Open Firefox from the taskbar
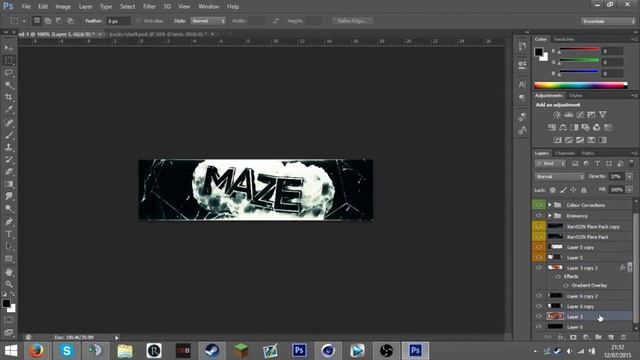 tap(37, 351)
